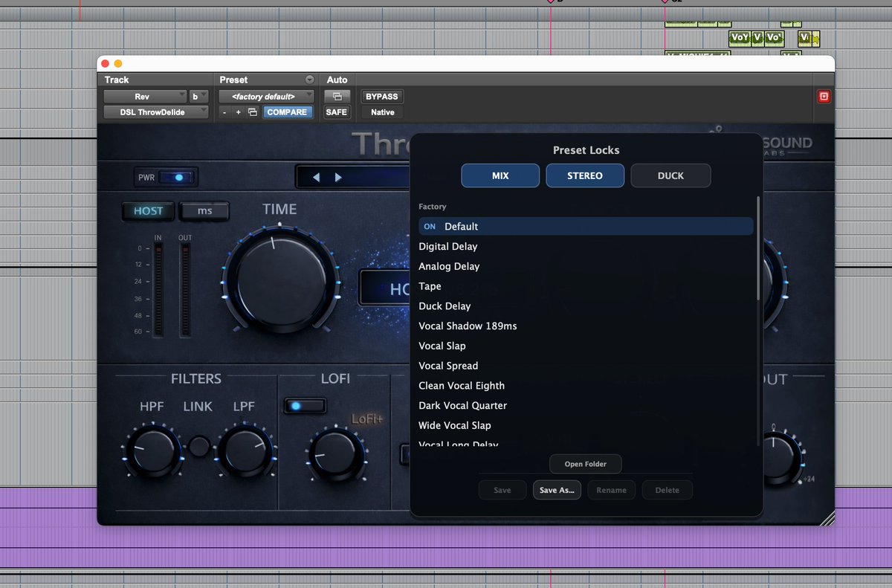Select the Tape preset
Viewport: 892px width, 588px height.
click(586, 286)
